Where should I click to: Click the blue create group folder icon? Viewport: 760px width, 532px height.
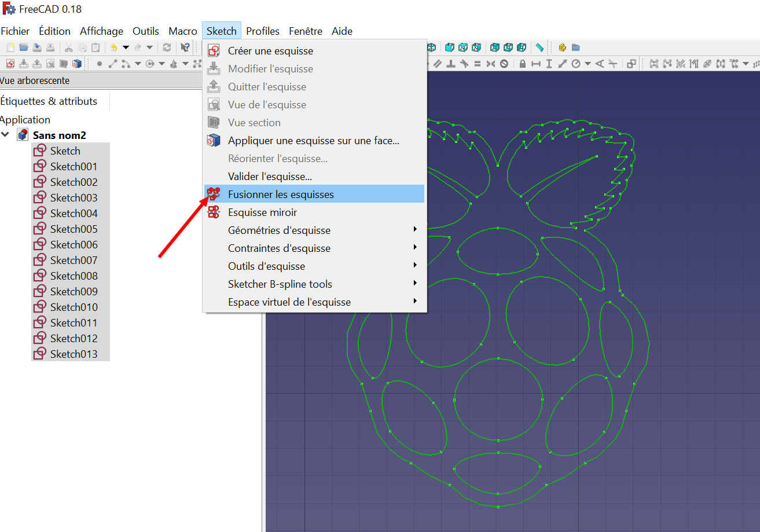coord(576,47)
